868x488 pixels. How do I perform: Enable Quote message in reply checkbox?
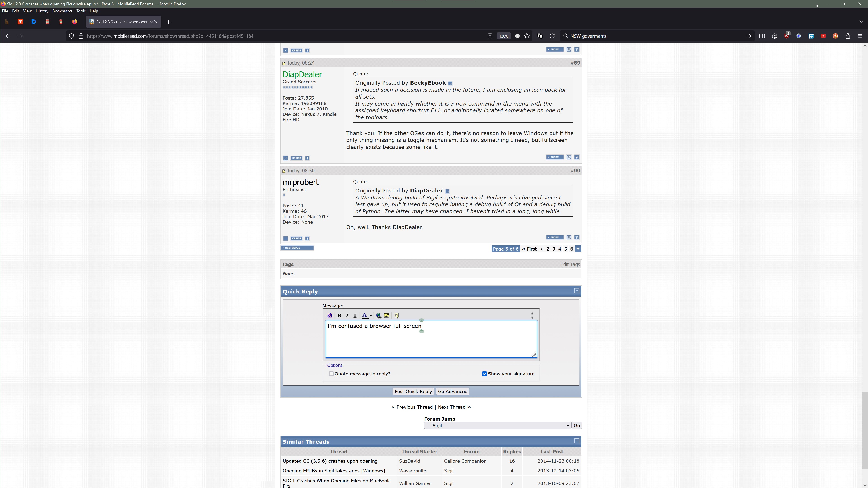coord(331,374)
